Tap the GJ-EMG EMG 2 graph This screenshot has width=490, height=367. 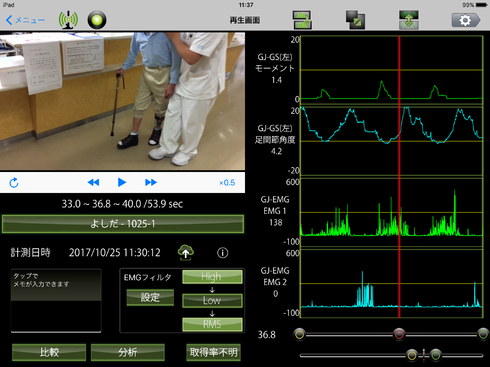click(x=392, y=284)
